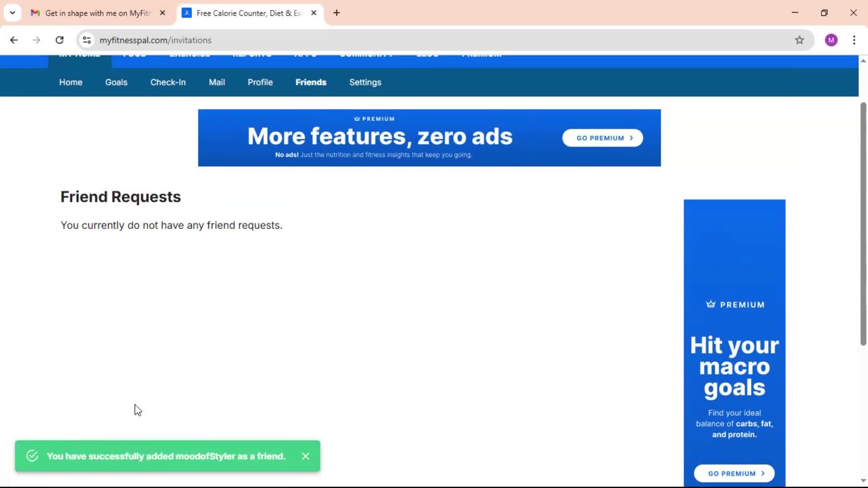Click the browser forward arrow

point(37,40)
